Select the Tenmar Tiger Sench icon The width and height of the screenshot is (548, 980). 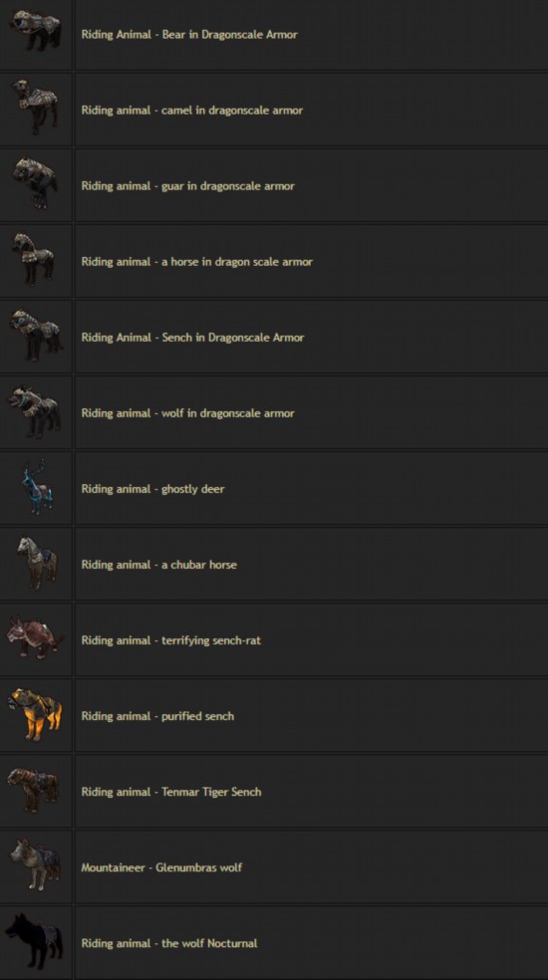point(35,790)
